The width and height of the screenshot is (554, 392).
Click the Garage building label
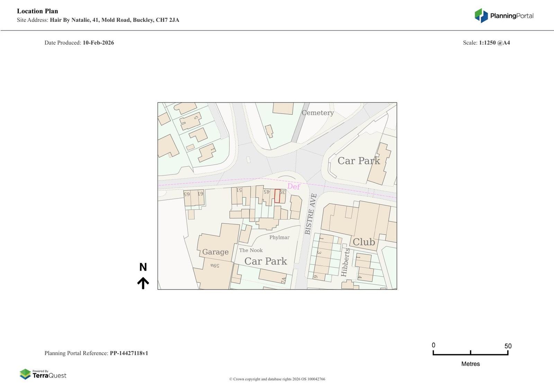click(215, 252)
